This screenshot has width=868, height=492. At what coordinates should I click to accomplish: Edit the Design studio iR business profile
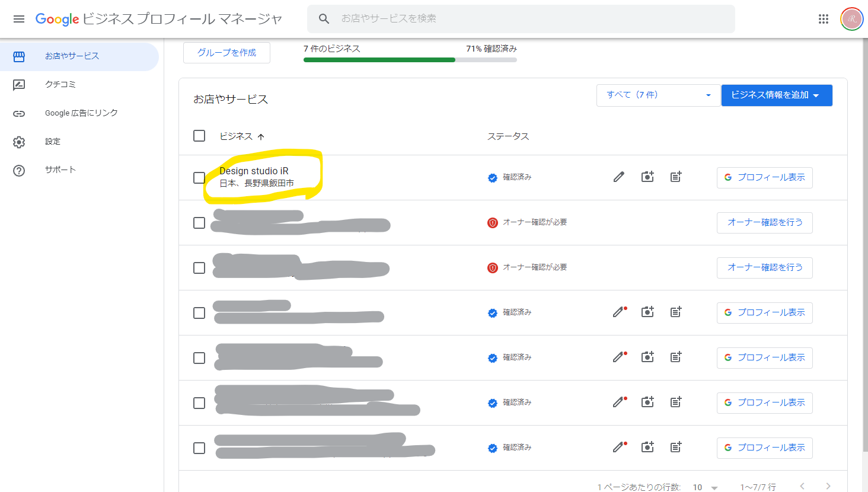(x=618, y=176)
